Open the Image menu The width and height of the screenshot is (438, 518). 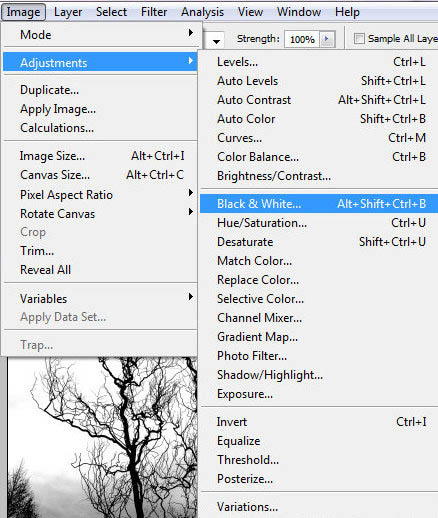pyautogui.click(x=23, y=12)
